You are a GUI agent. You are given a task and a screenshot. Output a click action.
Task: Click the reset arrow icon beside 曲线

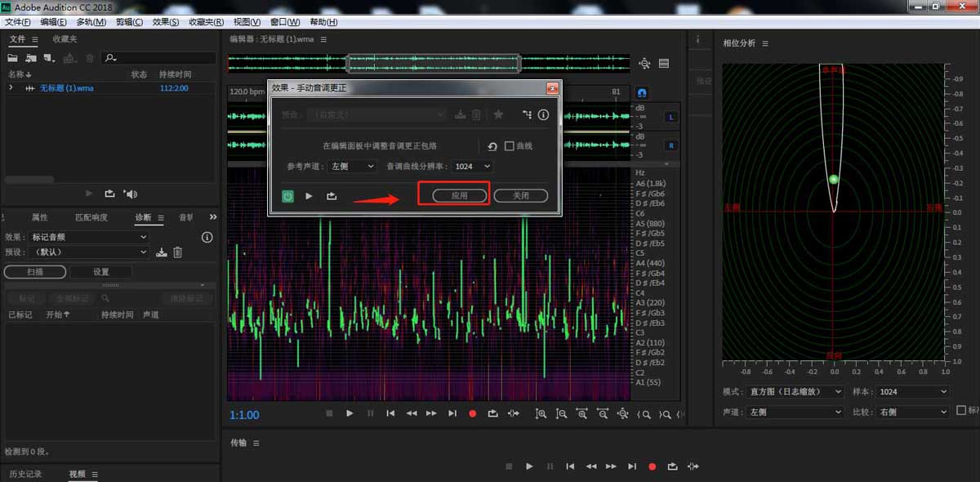(x=492, y=146)
